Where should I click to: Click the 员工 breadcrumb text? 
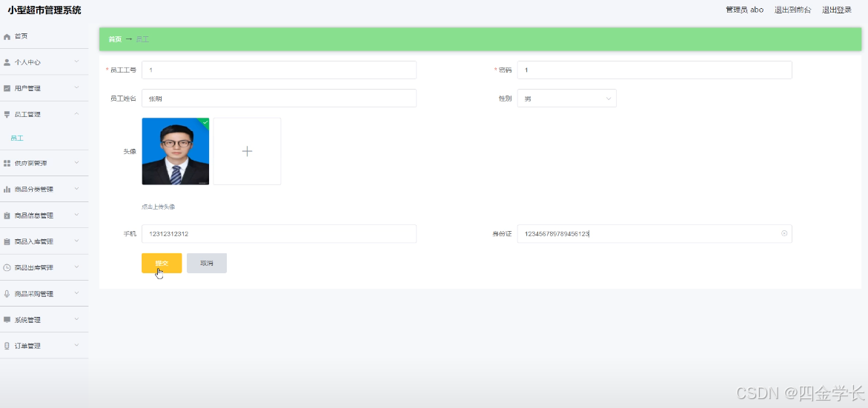tap(142, 39)
